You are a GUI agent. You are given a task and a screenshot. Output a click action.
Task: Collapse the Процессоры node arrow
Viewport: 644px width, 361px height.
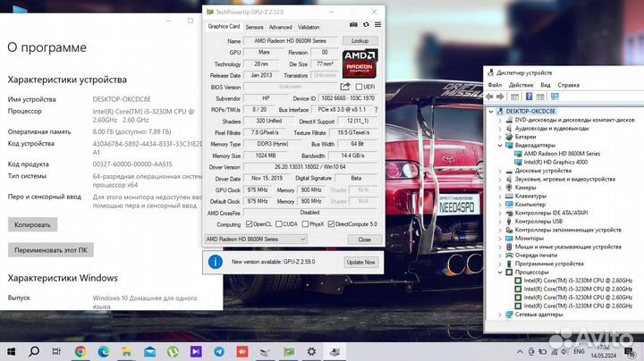click(500, 272)
